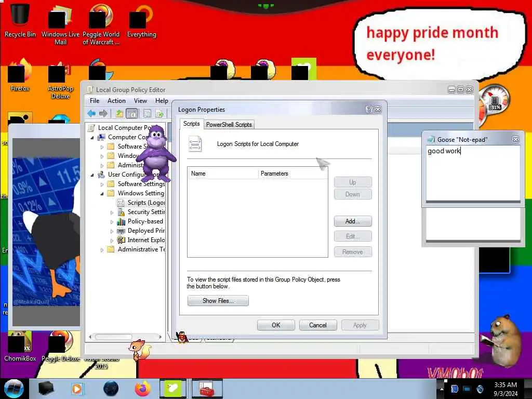Click Windows Media Player taskbar icon
Screen dimensions: 532x399
coord(77,389)
